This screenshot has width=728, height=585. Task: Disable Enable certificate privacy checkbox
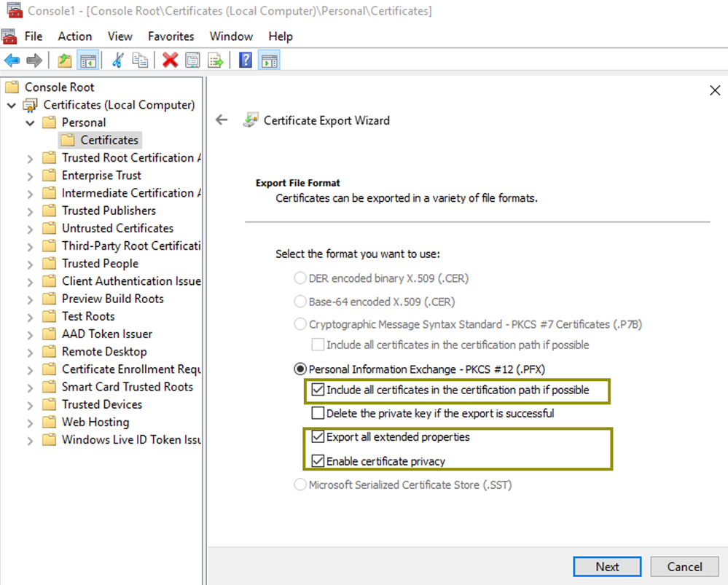point(318,461)
